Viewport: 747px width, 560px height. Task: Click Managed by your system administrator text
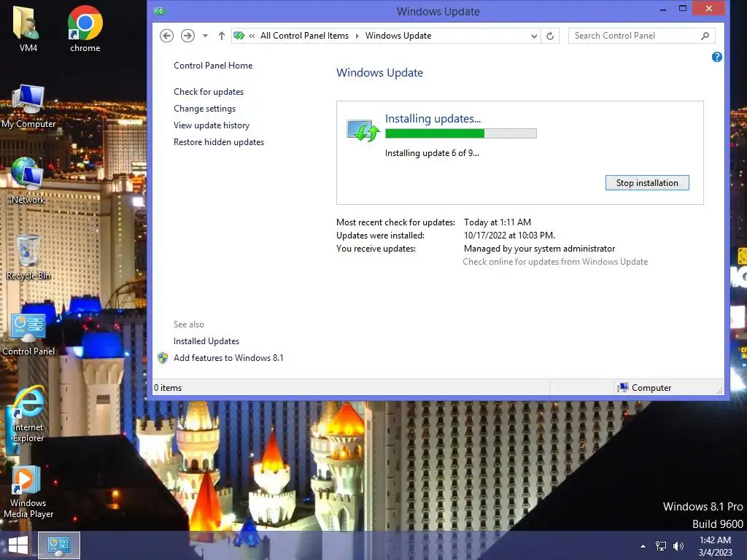pyautogui.click(x=539, y=249)
